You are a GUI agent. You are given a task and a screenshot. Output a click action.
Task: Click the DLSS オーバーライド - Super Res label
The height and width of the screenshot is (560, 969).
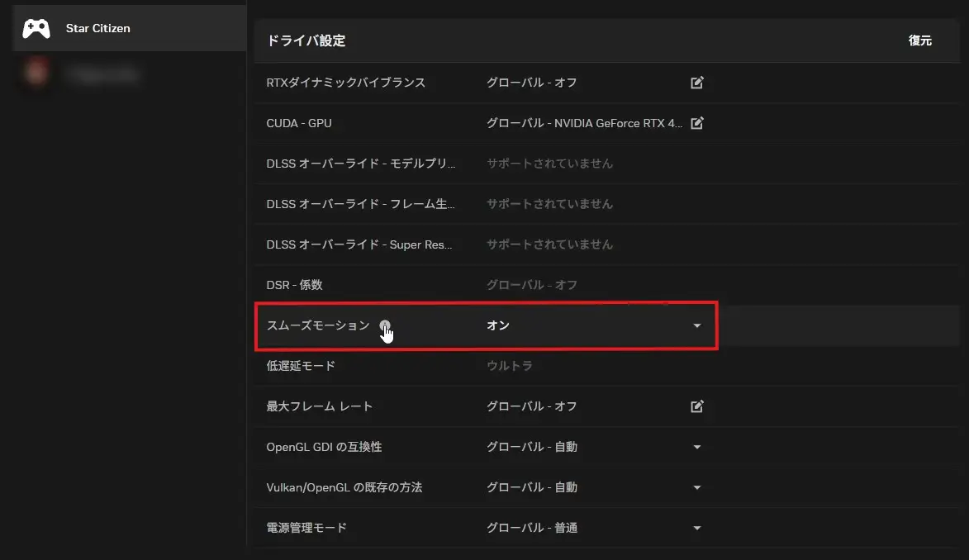tap(359, 244)
